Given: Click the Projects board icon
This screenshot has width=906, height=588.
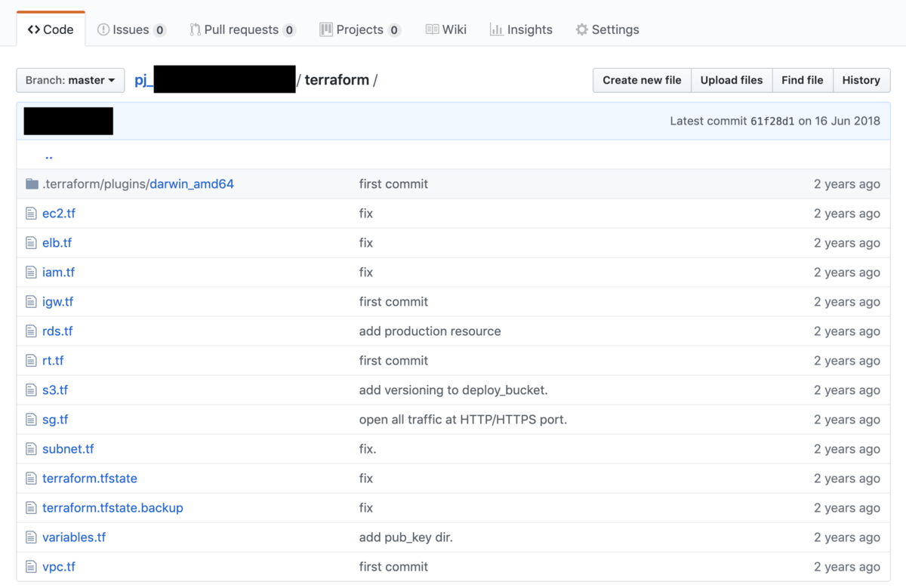Looking at the screenshot, I should (326, 29).
